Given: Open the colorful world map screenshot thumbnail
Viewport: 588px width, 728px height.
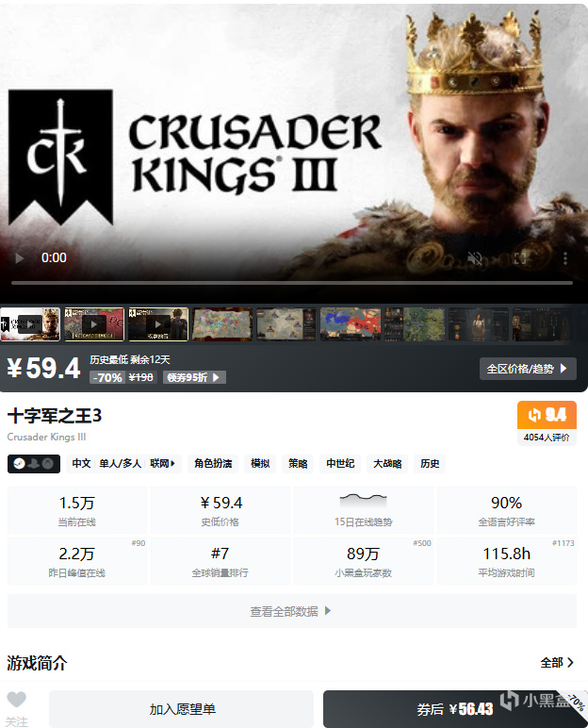Looking at the screenshot, I should 222,324.
